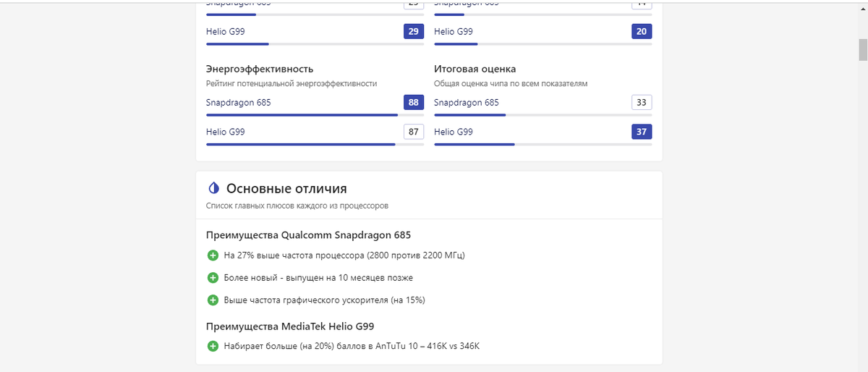Click Snapdragon 685 label under Энергоэффективность
Image resolution: width=868 pixels, height=372 pixels.
(x=239, y=103)
